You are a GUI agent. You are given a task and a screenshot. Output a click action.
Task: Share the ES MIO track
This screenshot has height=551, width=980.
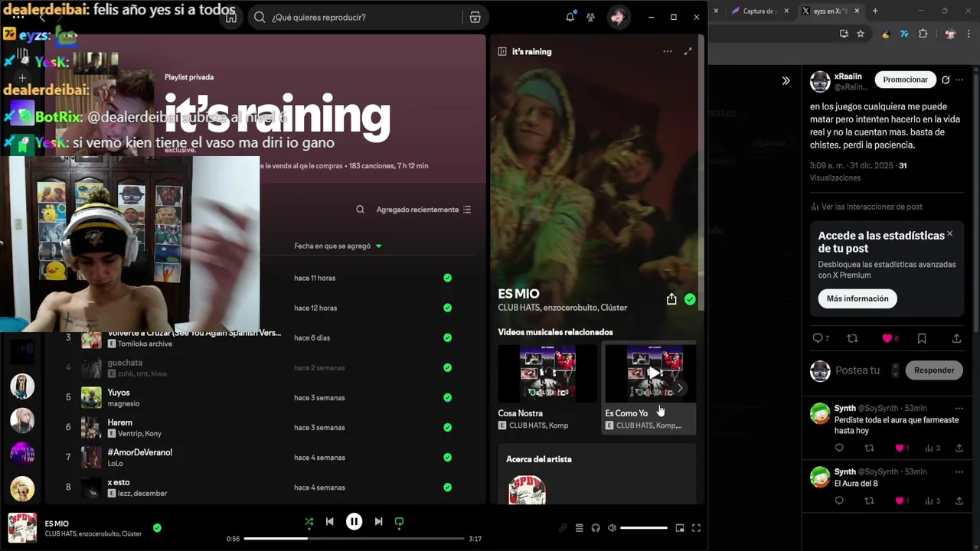pos(671,299)
